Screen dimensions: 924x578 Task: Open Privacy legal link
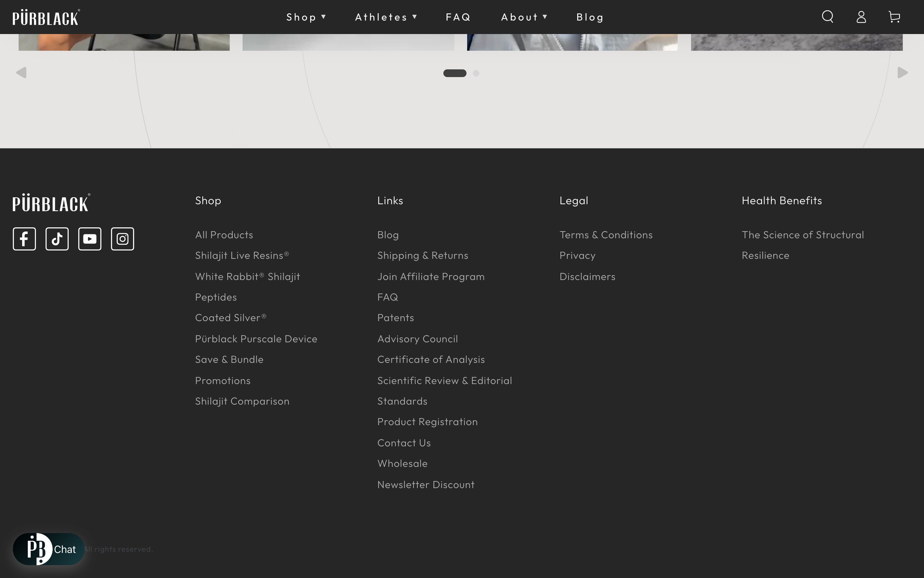point(577,255)
